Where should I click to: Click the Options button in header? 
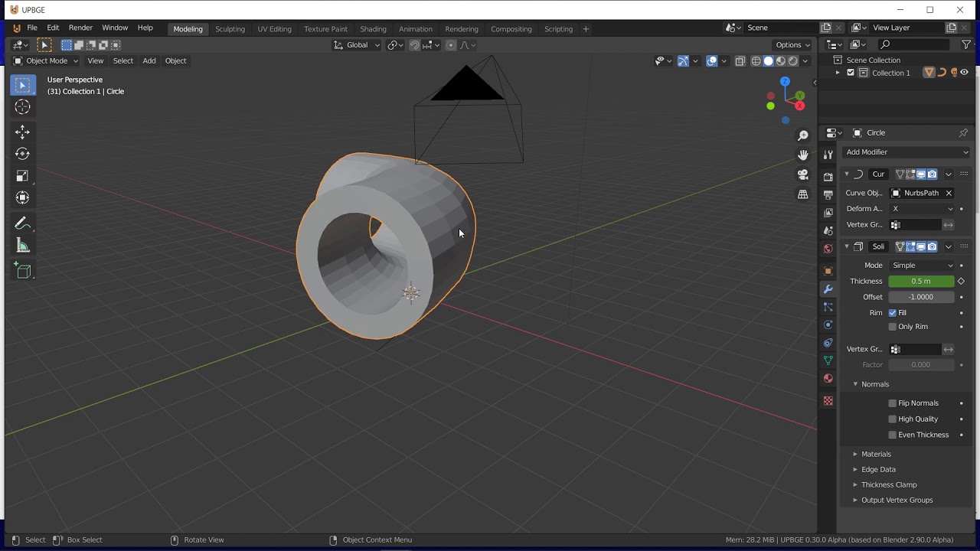(792, 45)
